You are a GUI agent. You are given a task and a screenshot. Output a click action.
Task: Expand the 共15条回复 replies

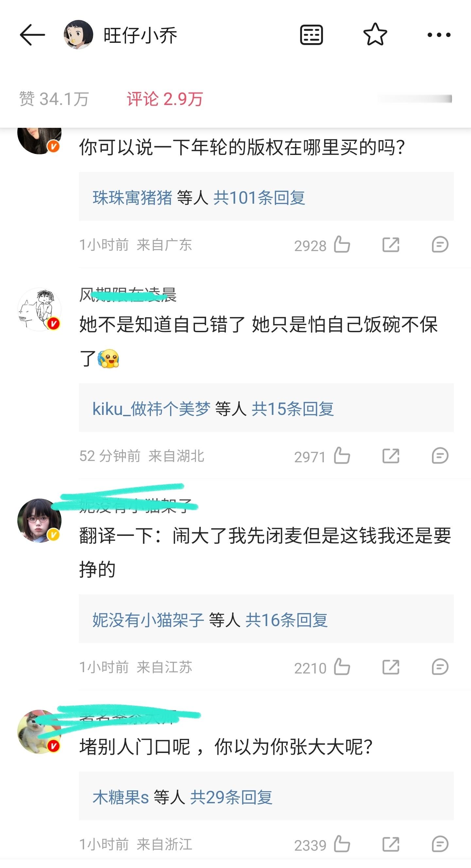(293, 409)
